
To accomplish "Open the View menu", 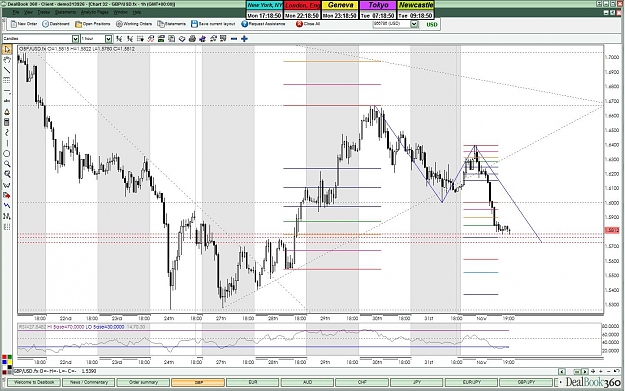I will [28, 13].
